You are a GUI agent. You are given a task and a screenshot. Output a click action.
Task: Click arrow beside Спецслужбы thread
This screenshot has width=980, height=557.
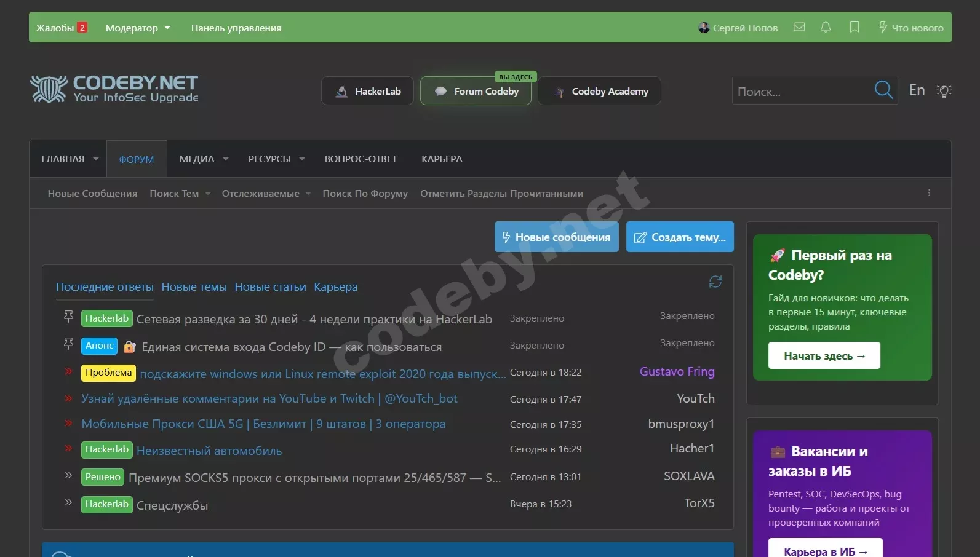[68, 502]
